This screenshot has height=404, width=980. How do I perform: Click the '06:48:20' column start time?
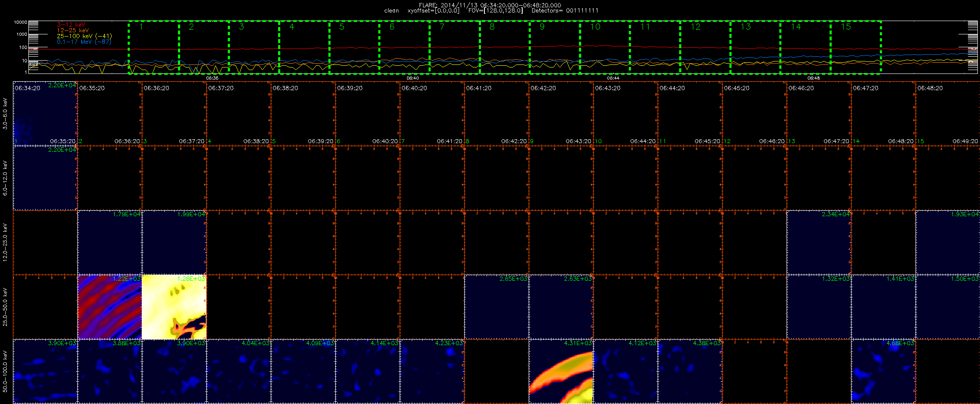(930, 88)
